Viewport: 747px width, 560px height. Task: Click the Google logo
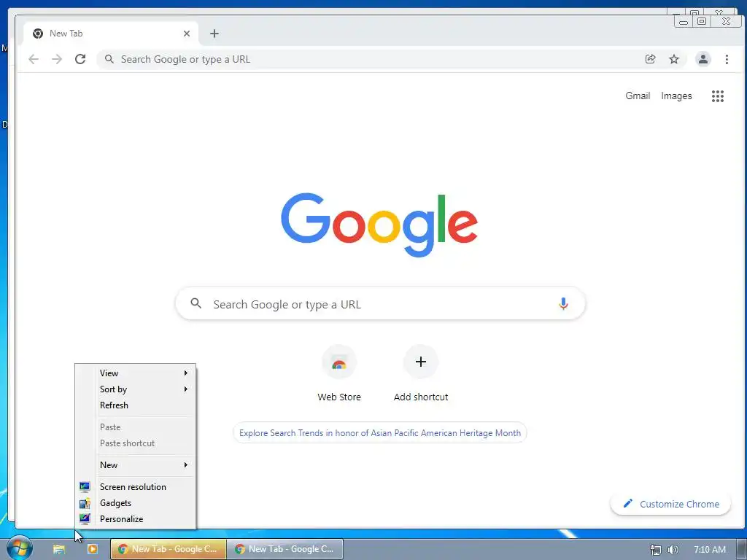tap(379, 225)
